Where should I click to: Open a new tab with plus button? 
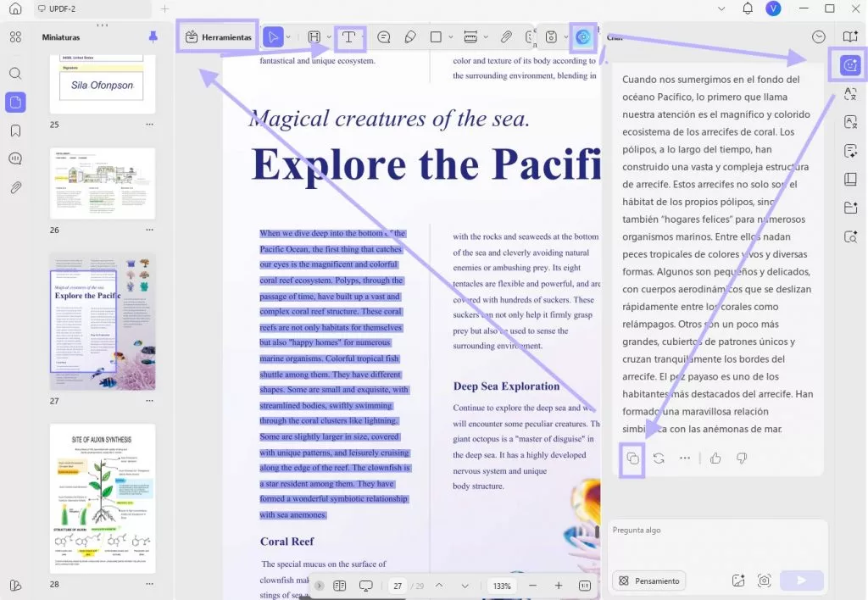[164, 8]
